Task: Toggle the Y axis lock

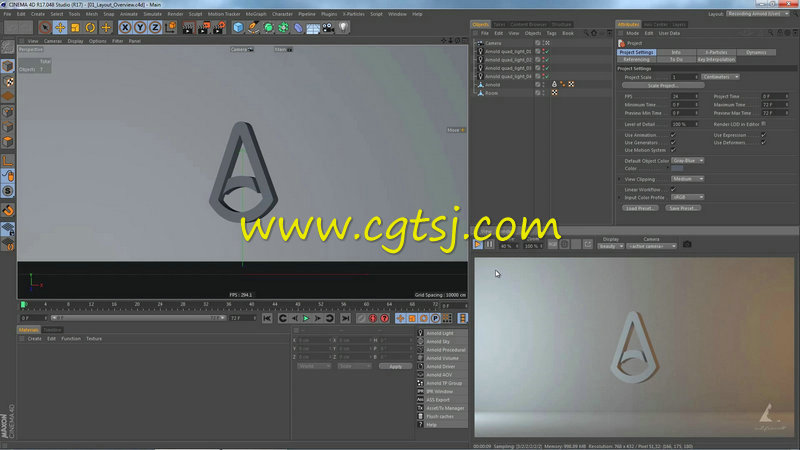Action: [x=140, y=28]
